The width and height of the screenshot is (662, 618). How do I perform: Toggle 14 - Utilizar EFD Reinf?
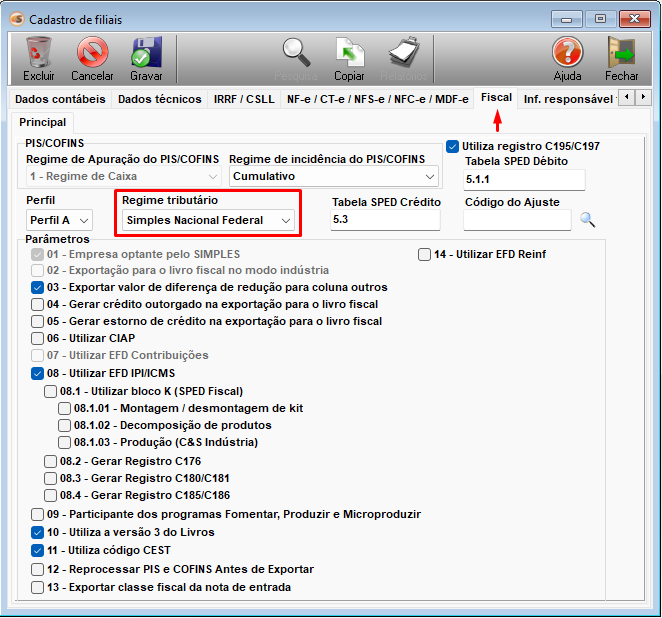coord(425,254)
